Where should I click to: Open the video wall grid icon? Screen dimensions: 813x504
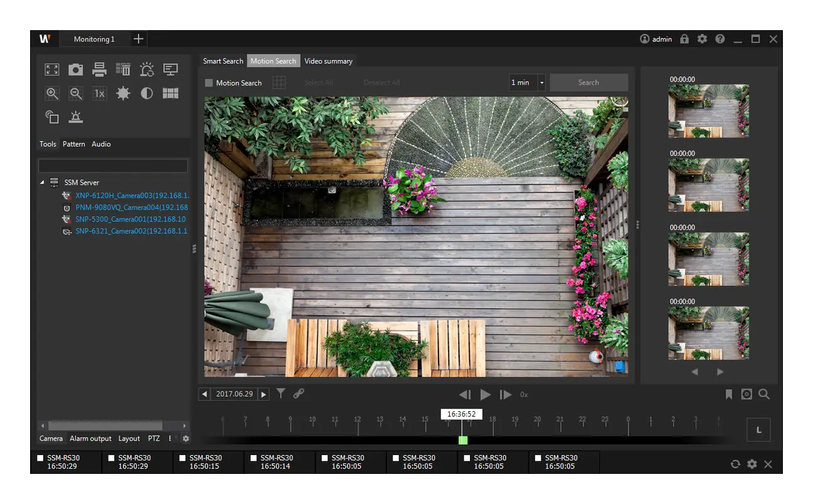pyautogui.click(x=171, y=93)
